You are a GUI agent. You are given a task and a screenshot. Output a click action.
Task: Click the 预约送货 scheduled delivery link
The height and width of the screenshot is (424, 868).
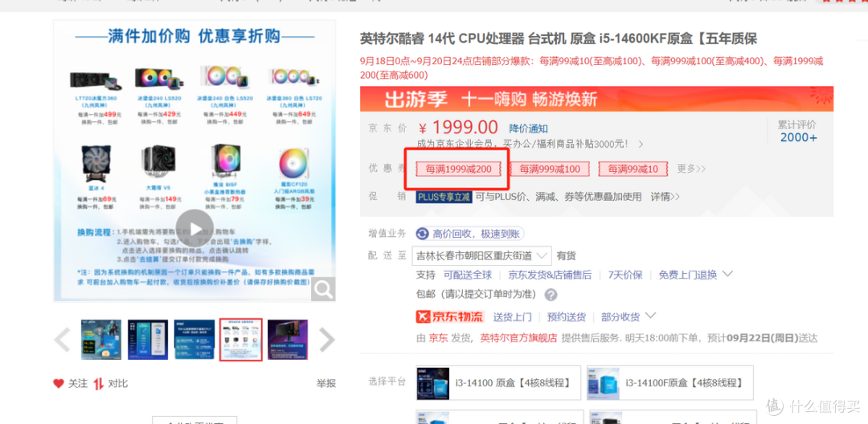(567, 317)
